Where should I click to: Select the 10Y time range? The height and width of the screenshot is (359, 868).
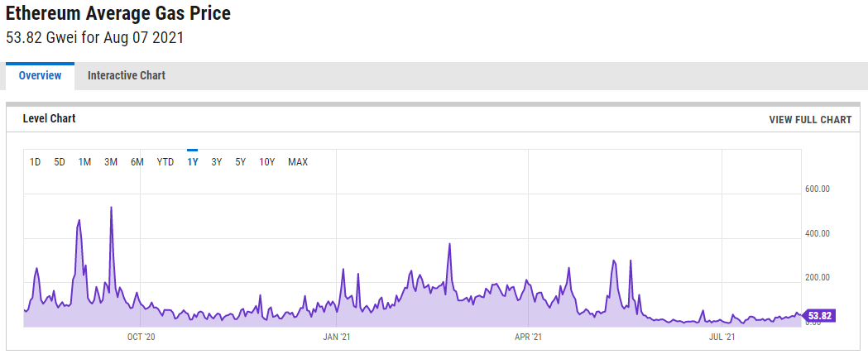click(x=266, y=162)
